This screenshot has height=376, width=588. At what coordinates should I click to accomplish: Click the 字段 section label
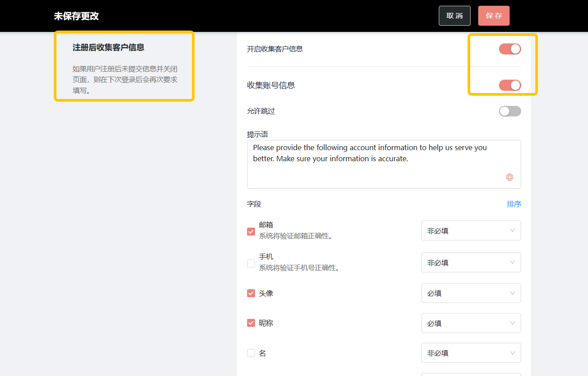[254, 204]
